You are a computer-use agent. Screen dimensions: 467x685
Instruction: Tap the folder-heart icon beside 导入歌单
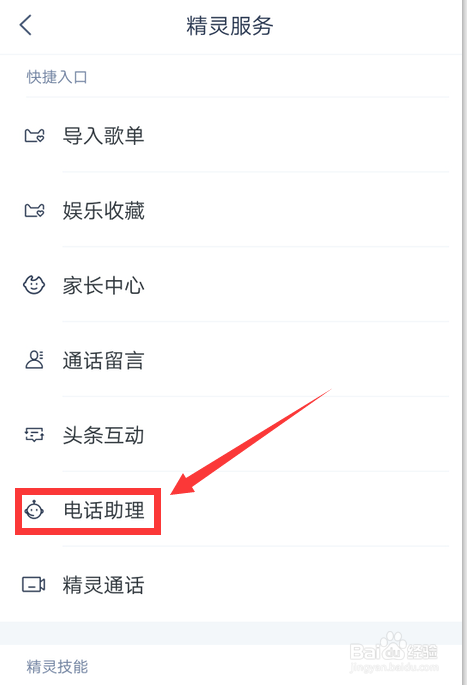(x=34, y=136)
